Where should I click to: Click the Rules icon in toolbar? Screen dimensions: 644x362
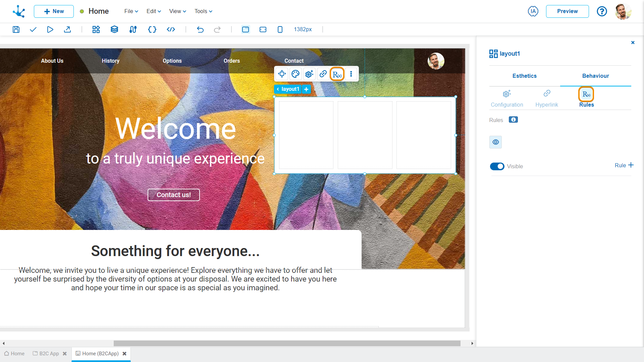[337, 74]
